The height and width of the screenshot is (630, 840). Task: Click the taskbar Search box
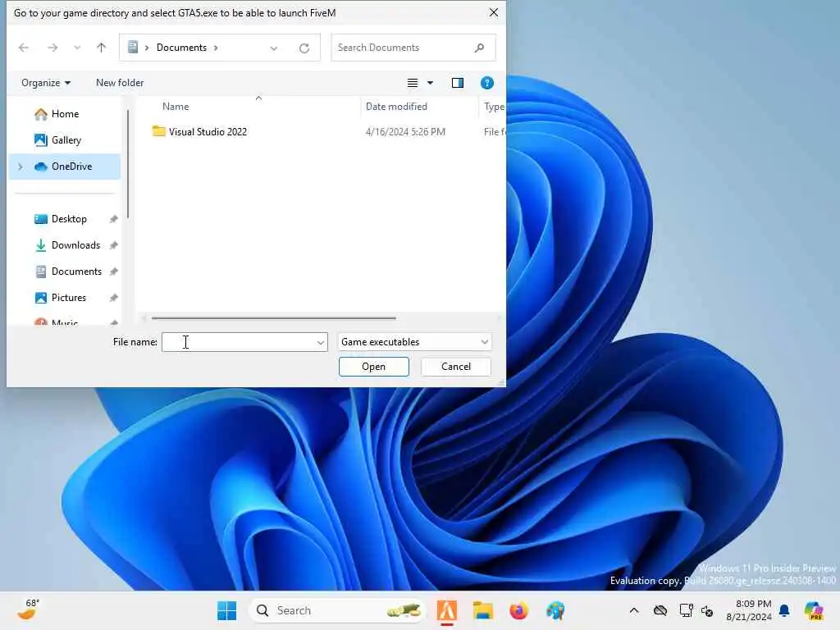(x=337, y=610)
